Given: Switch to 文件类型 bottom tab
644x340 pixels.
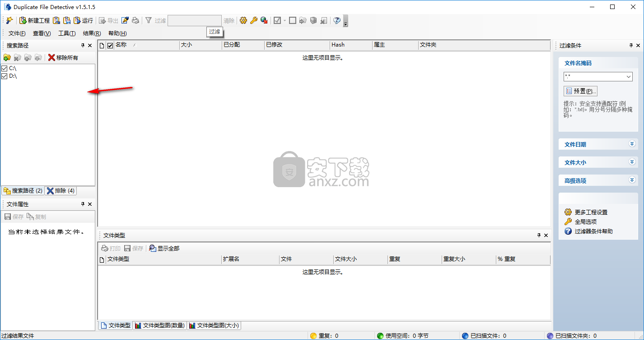Looking at the screenshot, I should (116, 325).
